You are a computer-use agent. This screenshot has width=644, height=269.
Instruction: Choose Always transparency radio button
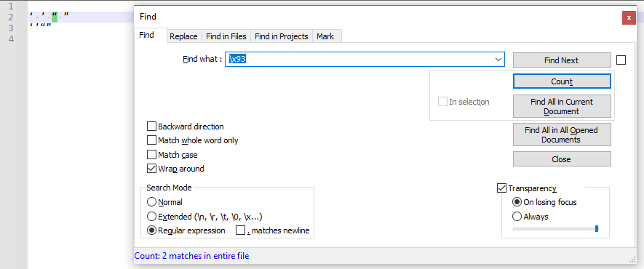[517, 216]
